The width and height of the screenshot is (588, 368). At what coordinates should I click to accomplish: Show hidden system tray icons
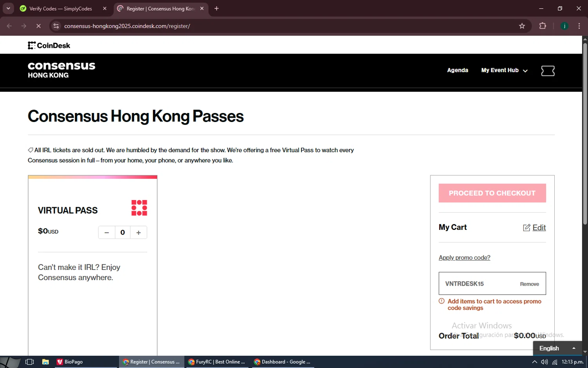click(x=534, y=362)
